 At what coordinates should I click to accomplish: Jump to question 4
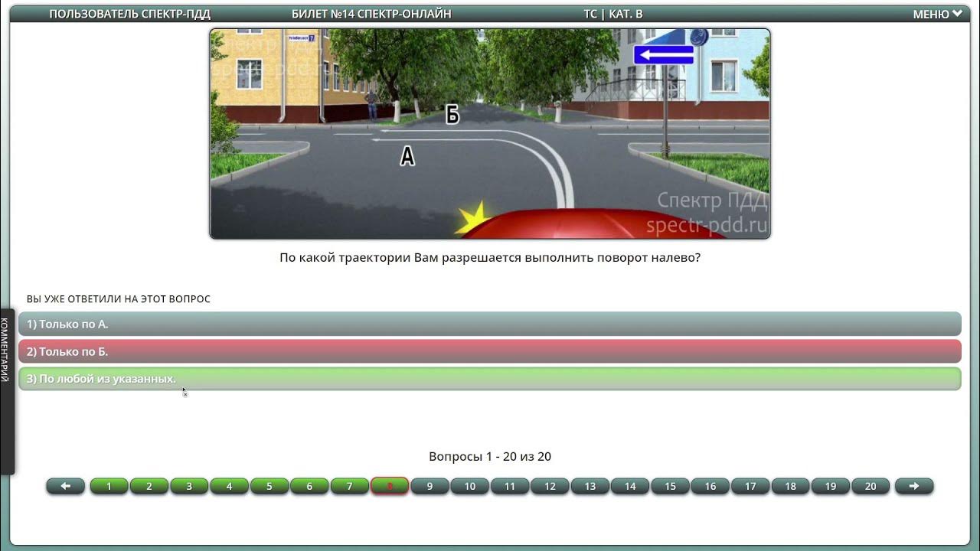coord(229,486)
